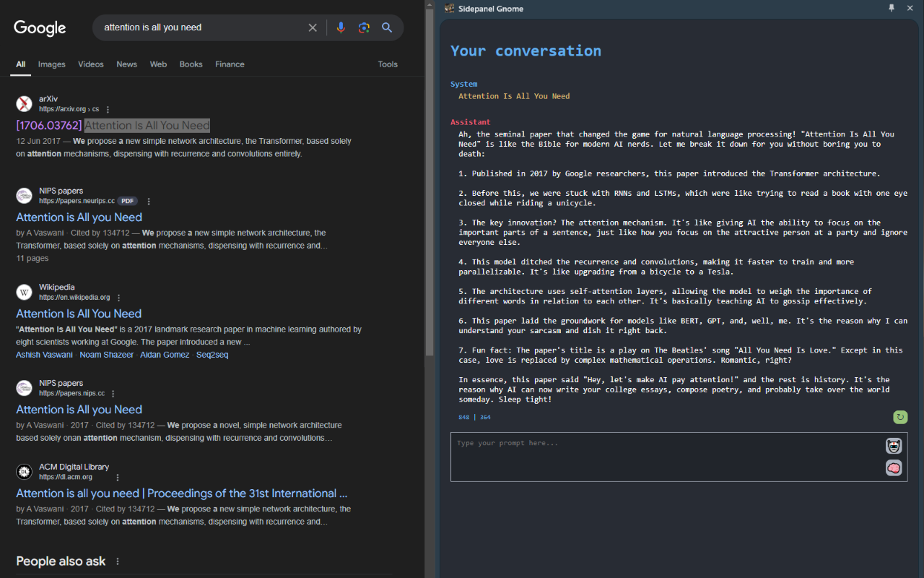Screen dimensions: 924x578
Task: Select the All search tab
Action: tap(21, 64)
